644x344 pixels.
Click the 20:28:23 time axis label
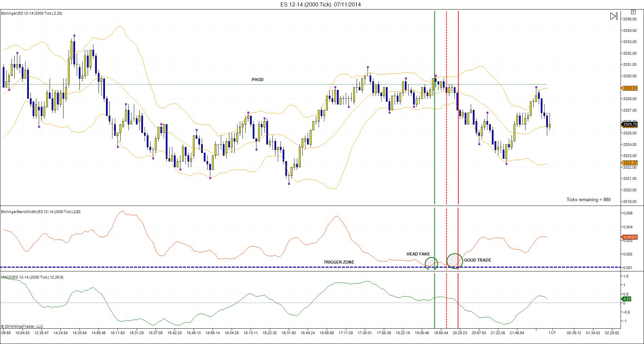(x=460, y=333)
